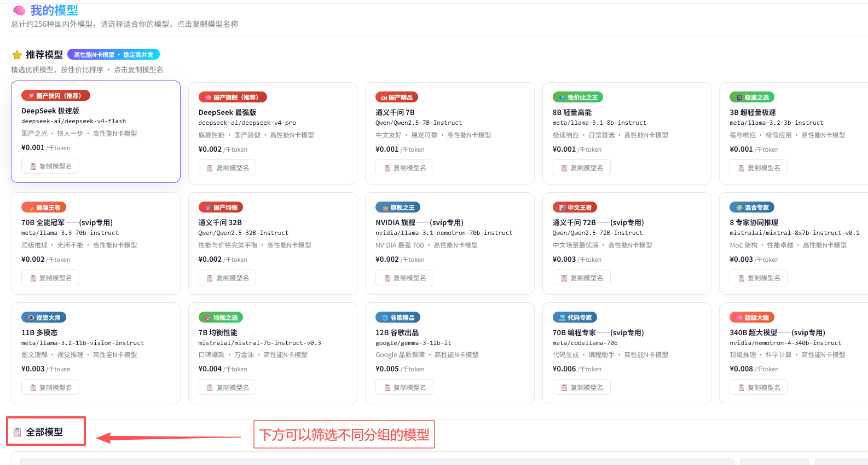Screen dimensions: 868x465
Task: Click model ID mistralai/mixtral-8x7b-instruct-v0.1
Action: [795, 233]
